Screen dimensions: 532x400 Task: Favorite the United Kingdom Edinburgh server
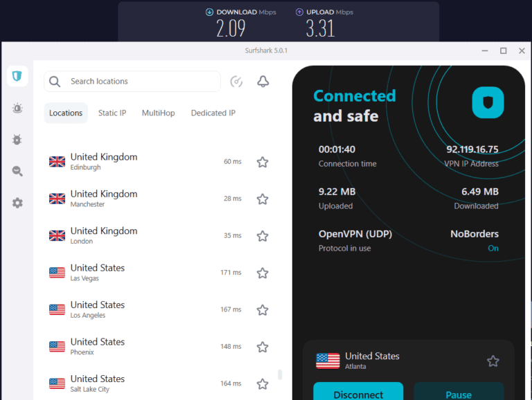click(263, 162)
